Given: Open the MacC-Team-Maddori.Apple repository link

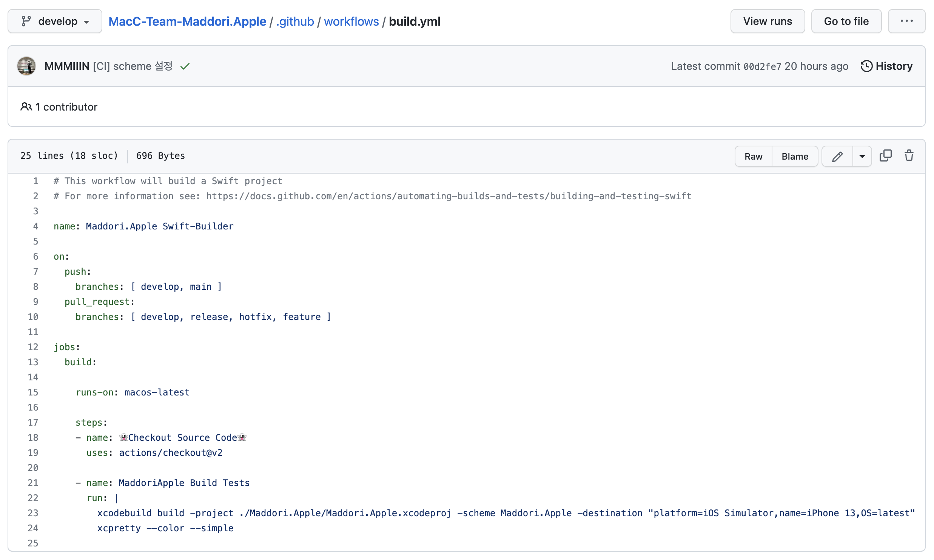Looking at the screenshot, I should point(187,22).
